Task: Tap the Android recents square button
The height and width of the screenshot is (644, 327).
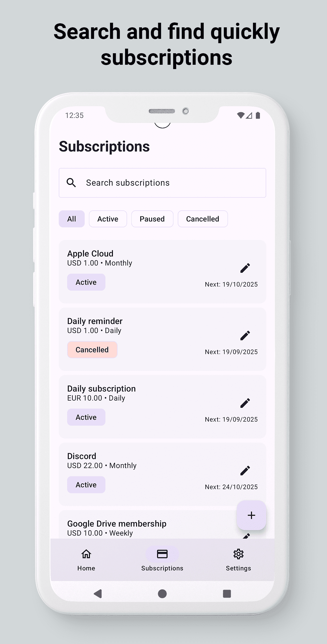Action: (x=227, y=594)
